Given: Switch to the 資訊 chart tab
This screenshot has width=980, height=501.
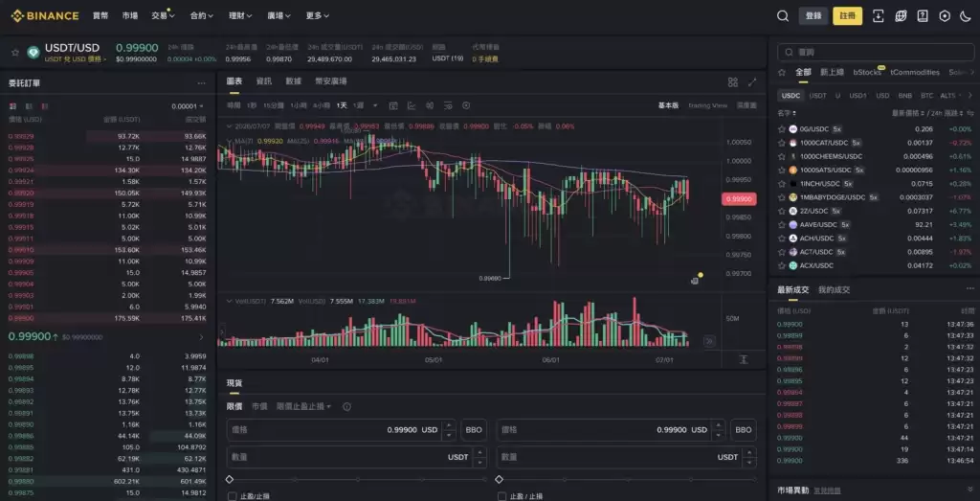Looking at the screenshot, I should pos(264,81).
